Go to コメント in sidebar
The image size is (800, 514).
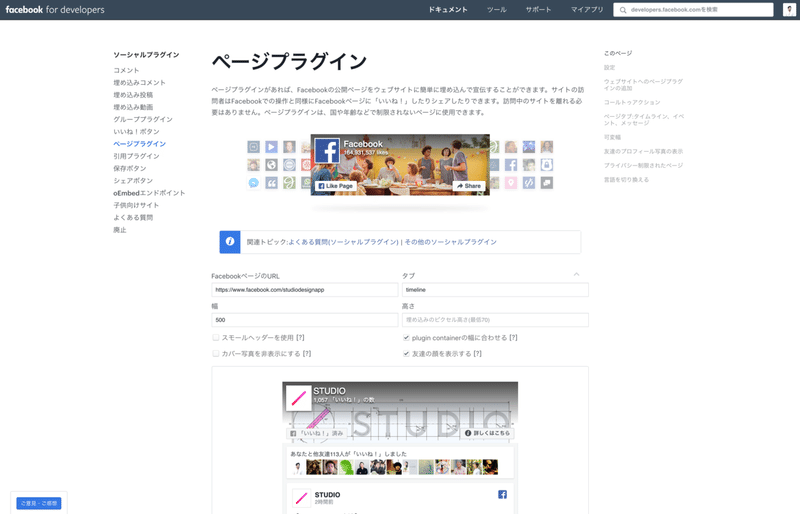point(126,70)
